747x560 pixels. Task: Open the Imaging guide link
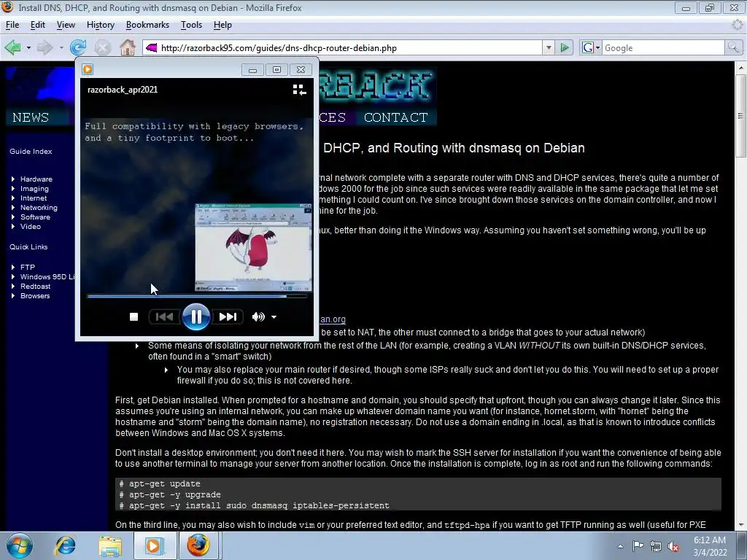[34, 189]
